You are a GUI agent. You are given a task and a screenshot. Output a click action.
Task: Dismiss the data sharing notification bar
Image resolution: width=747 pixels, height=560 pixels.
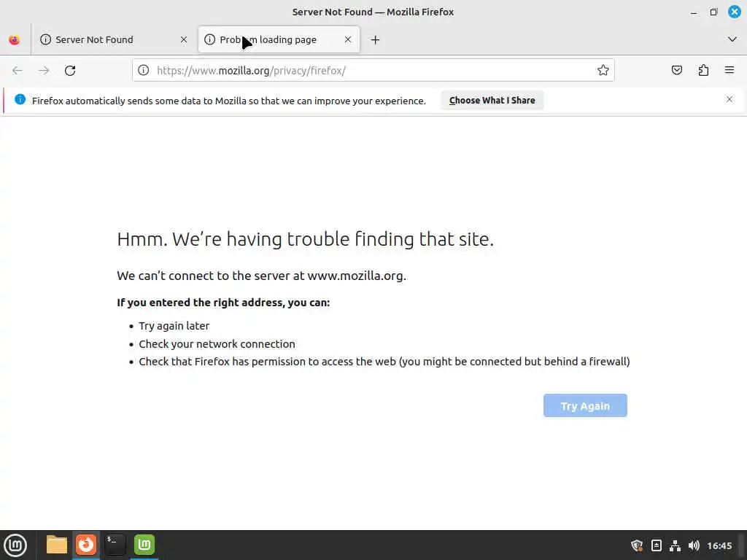point(729,99)
